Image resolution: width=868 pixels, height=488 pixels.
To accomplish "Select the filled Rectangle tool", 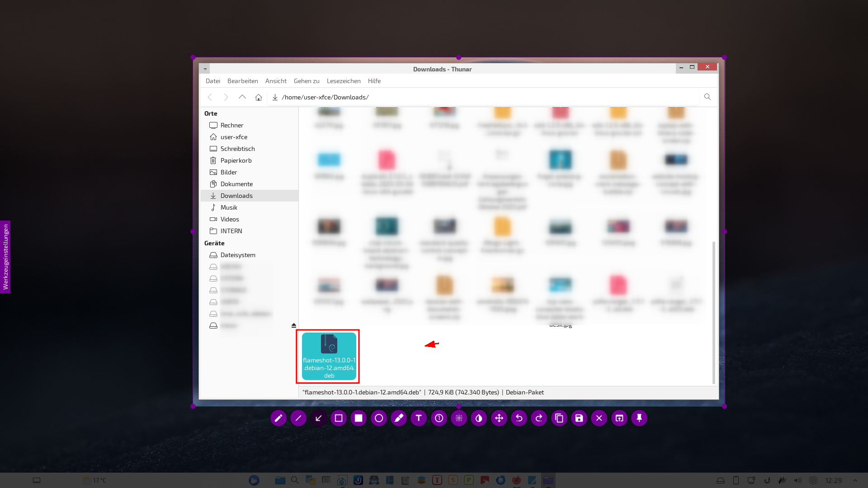I will tap(359, 418).
